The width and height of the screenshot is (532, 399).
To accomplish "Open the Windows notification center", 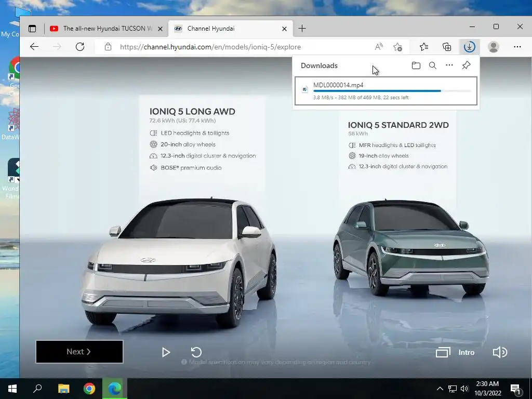I will (x=515, y=389).
